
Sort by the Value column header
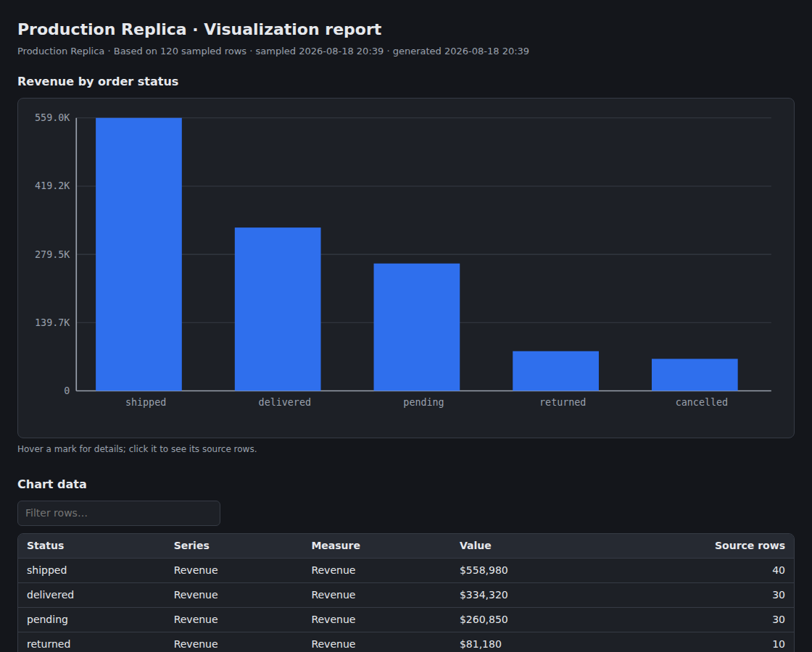pos(476,546)
